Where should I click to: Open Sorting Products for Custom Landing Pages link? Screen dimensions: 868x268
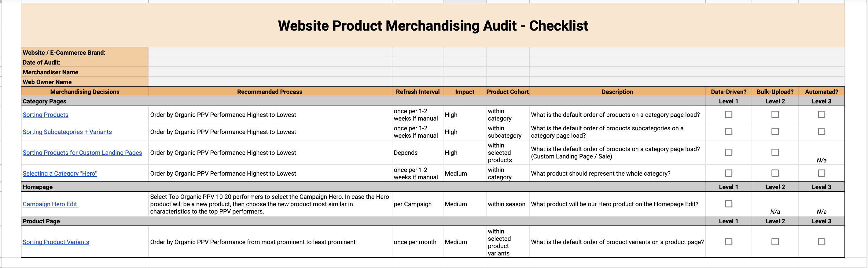point(82,153)
